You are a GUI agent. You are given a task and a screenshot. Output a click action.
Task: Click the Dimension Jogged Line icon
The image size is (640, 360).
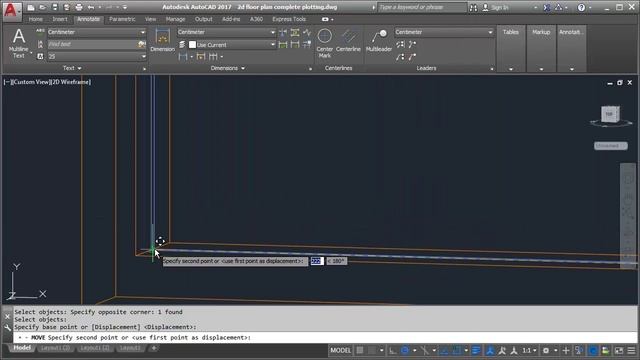point(307,32)
